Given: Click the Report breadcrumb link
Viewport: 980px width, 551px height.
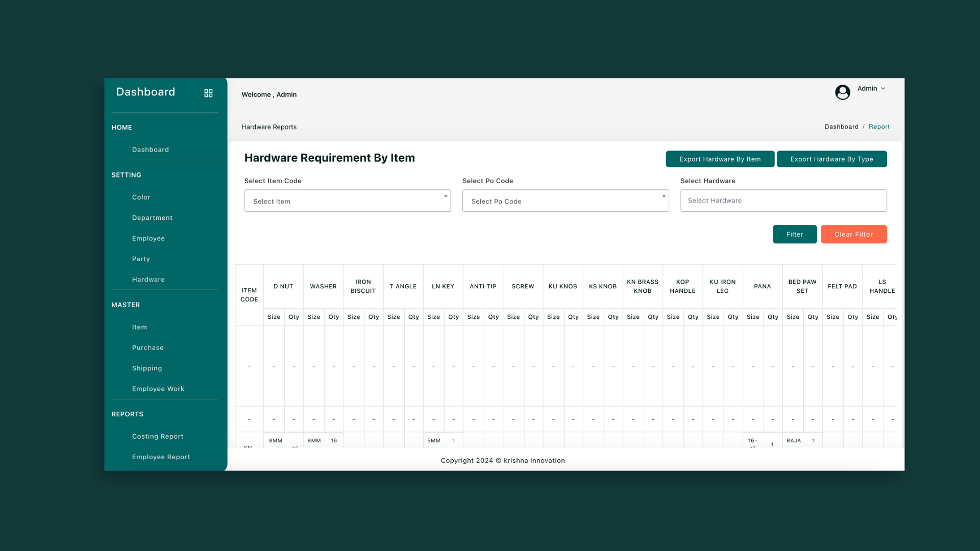Looking at the screenshot, I should (879, 127).
